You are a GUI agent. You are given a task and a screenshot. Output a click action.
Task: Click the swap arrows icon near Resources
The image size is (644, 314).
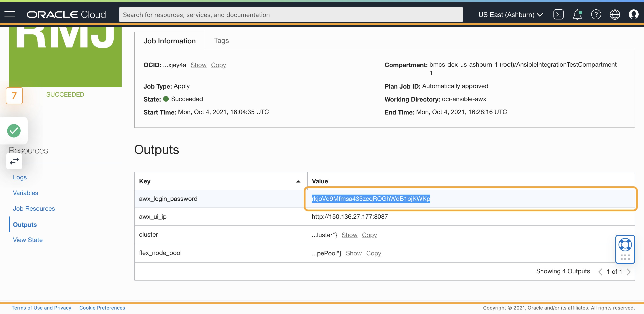click(x=14, y=161)
